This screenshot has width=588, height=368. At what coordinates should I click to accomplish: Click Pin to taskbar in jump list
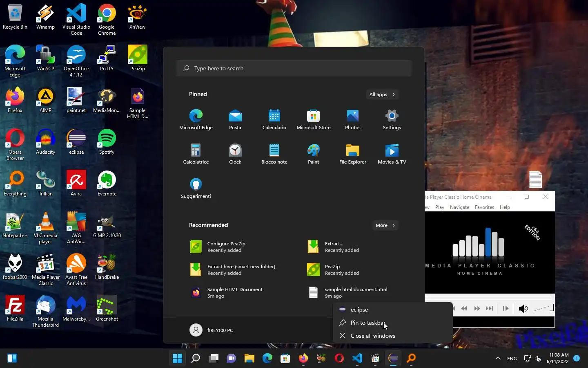392,323
